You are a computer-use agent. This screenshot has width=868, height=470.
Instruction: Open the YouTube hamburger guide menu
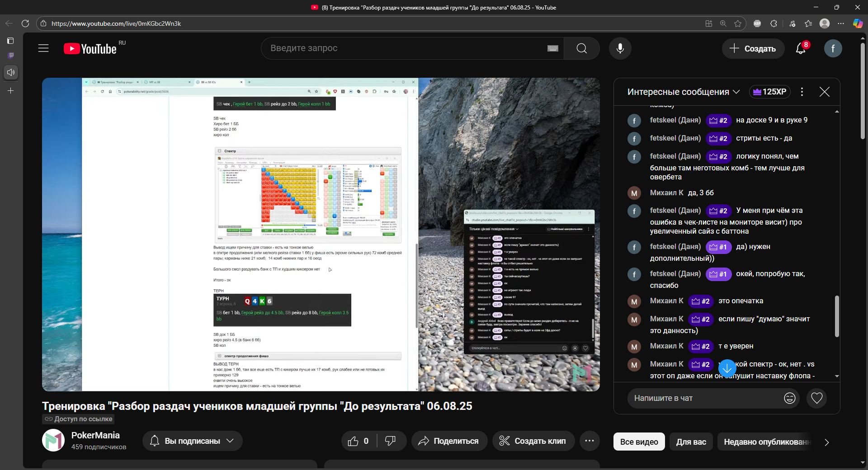pyautogui.click(x=43, y=48)
